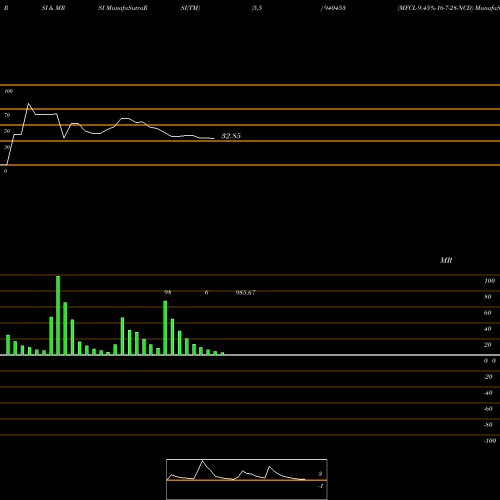Click the tallest green bar in MR chart
This screenshot has width=500, height=500.
58,315
